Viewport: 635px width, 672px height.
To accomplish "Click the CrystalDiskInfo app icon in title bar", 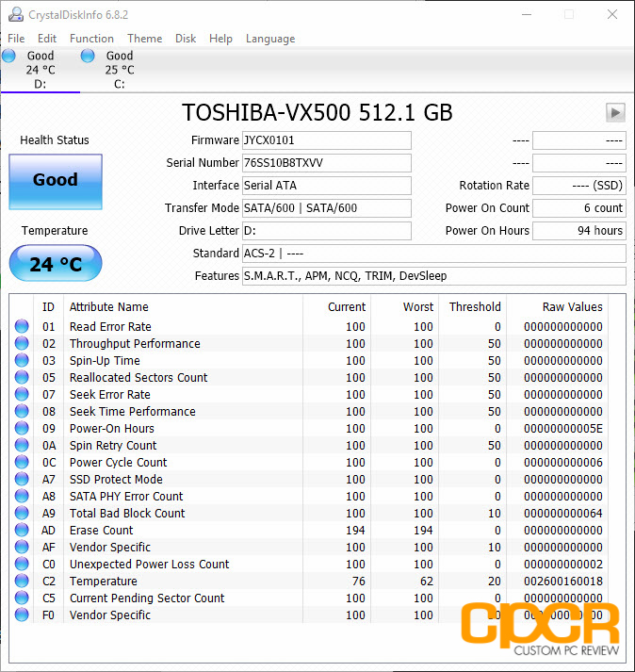I will click(x=16, y=14).
